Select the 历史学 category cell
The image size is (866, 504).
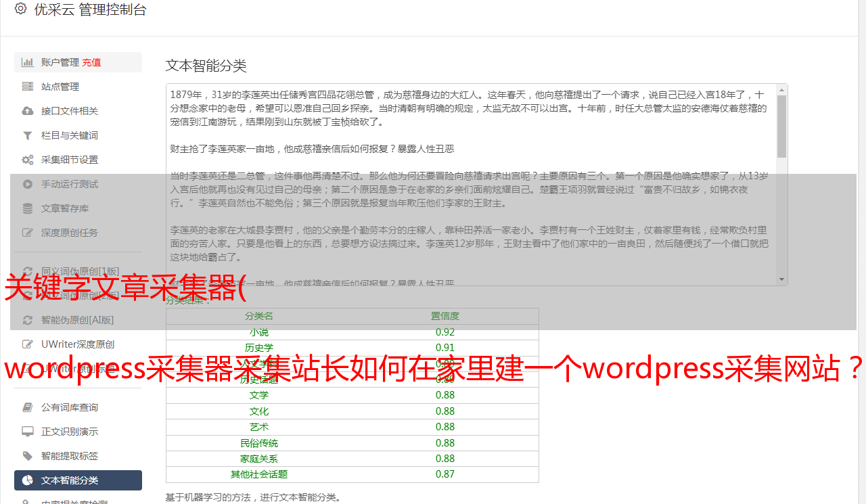pos(259,348)
